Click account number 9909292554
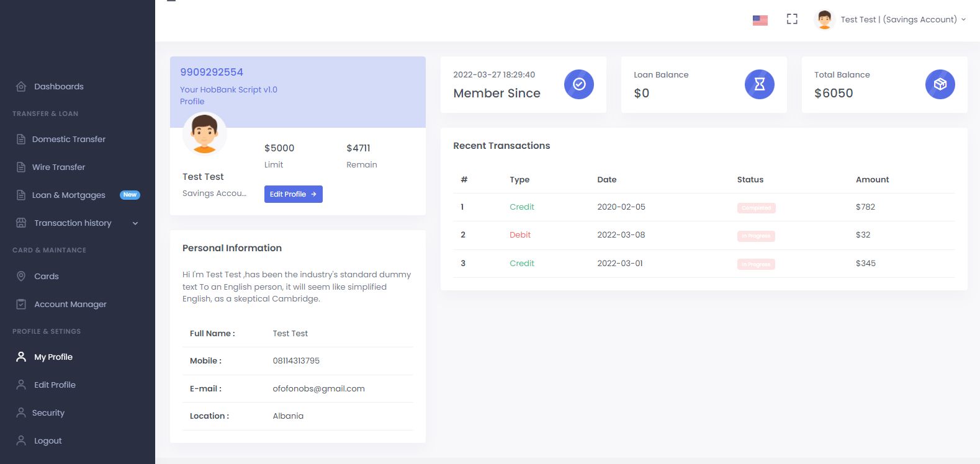 [212, 73]
